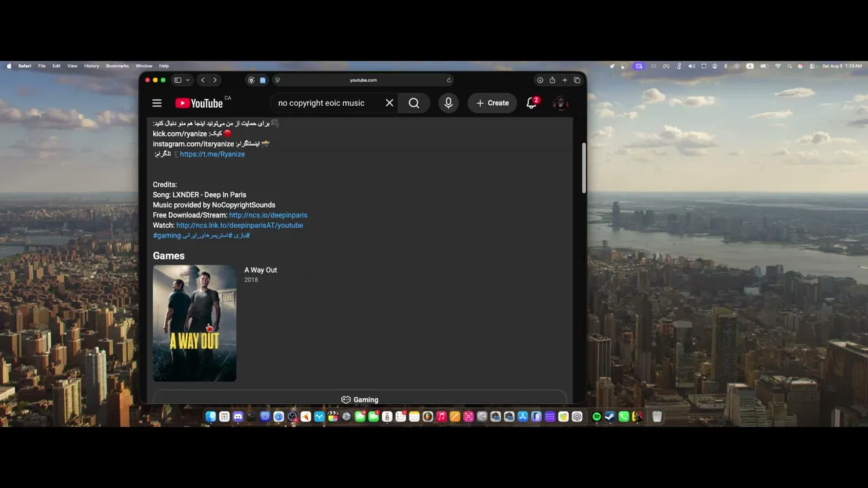Reload the page in Safari
Screen dimensions: 868x488
[449, 80]
